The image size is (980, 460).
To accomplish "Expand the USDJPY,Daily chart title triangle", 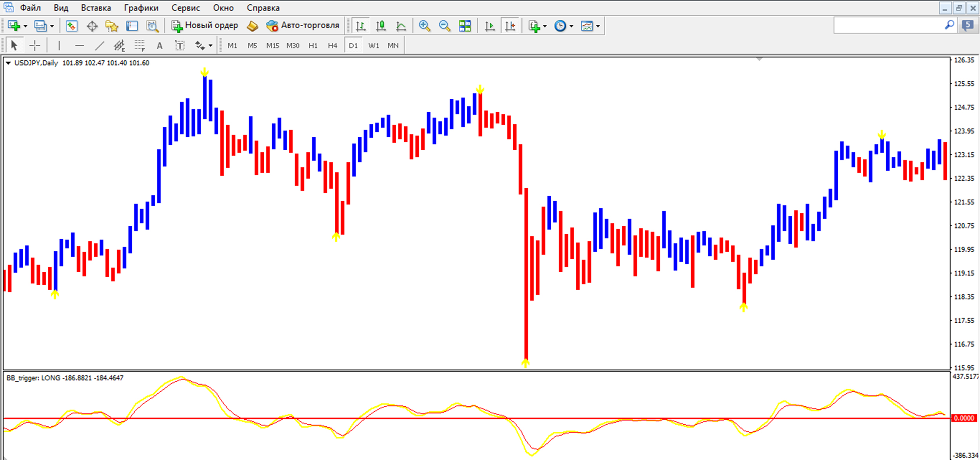I will coord(8,63).
